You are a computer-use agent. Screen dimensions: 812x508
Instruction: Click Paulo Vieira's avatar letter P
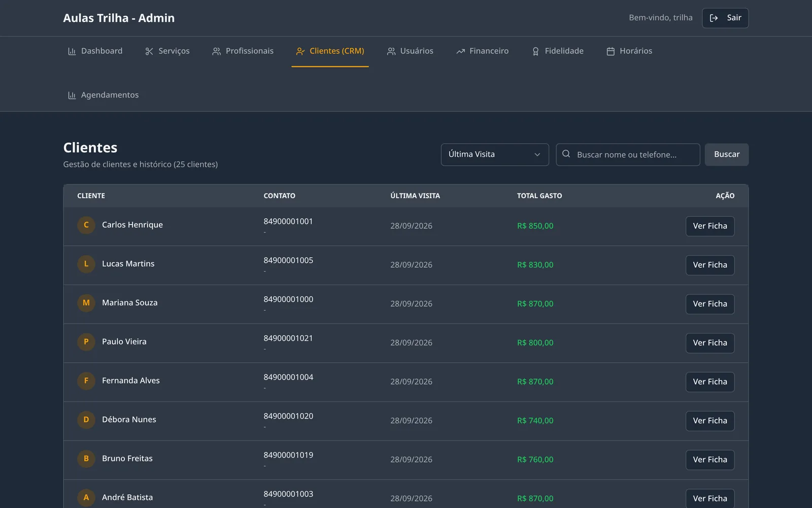pos(86,341)
